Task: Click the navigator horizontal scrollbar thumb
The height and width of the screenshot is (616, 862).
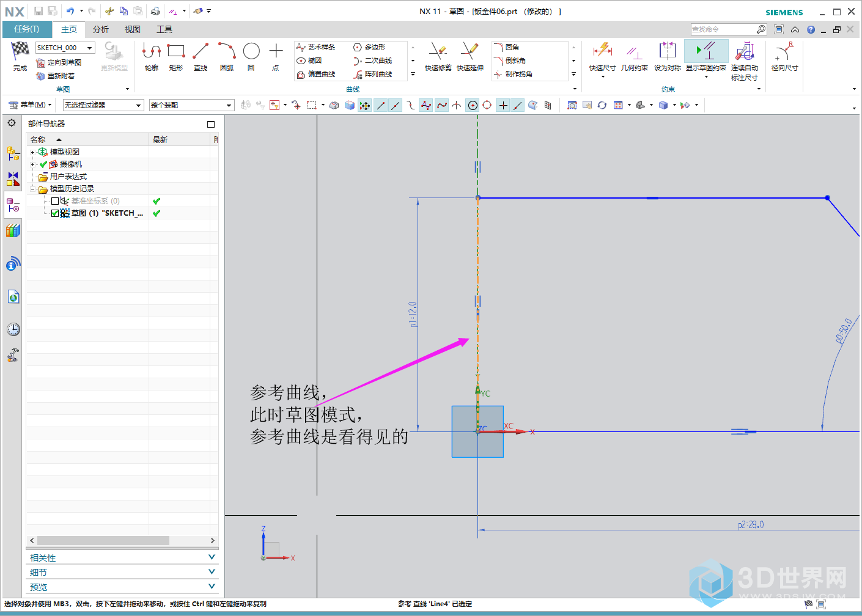Action: pos(103,541)
